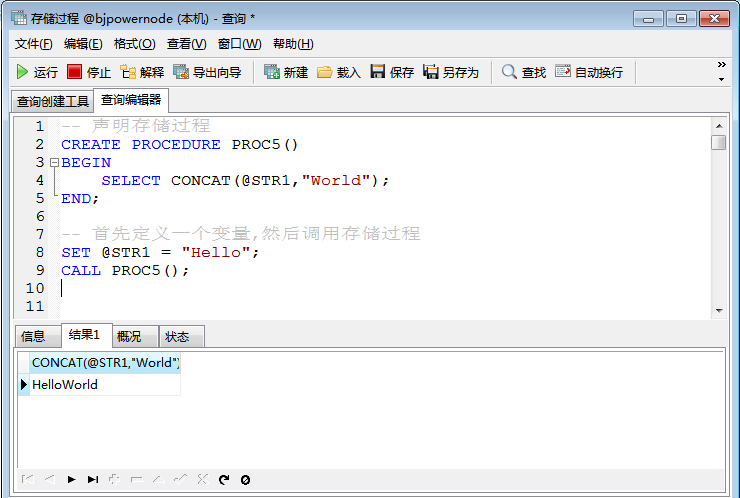The height and width of the screenshot is (498, 740).
Task: Switch to 查询创建工具 tab
Action: (x=52, y=101)
